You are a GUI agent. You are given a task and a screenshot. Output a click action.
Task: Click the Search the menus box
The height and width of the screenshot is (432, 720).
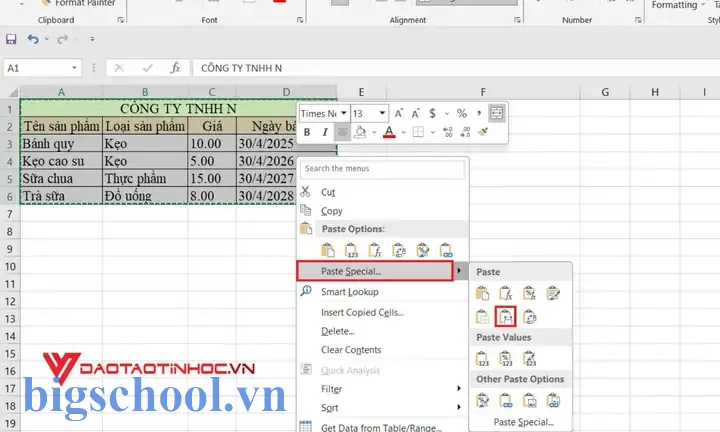(382, 169)
